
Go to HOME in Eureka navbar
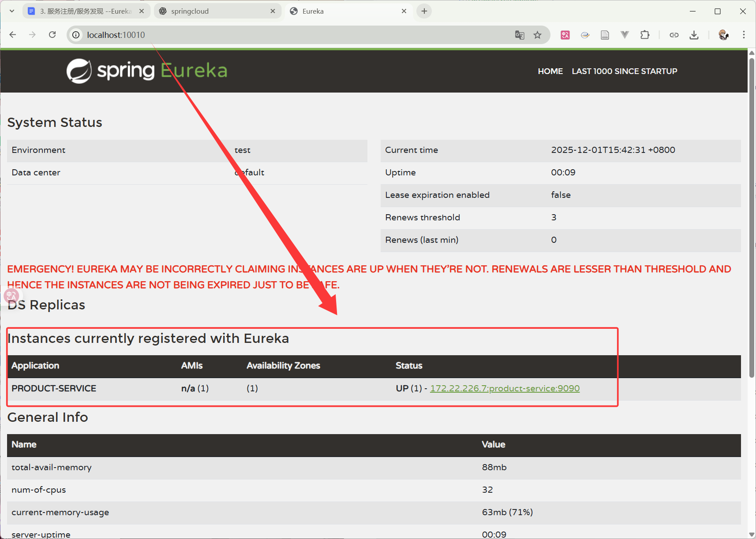(550, 71)
